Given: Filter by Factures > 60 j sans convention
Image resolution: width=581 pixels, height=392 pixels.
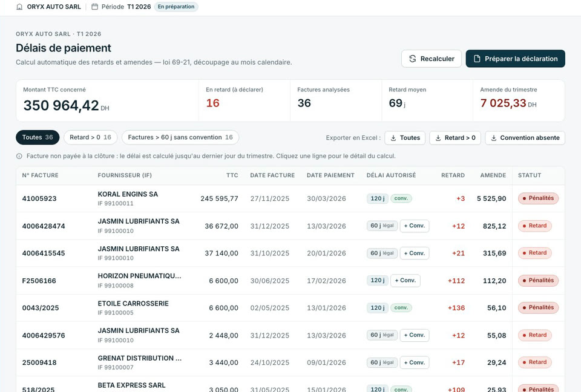Looking at the screenshot, I should pyautogui.click(x=180, y=137).
